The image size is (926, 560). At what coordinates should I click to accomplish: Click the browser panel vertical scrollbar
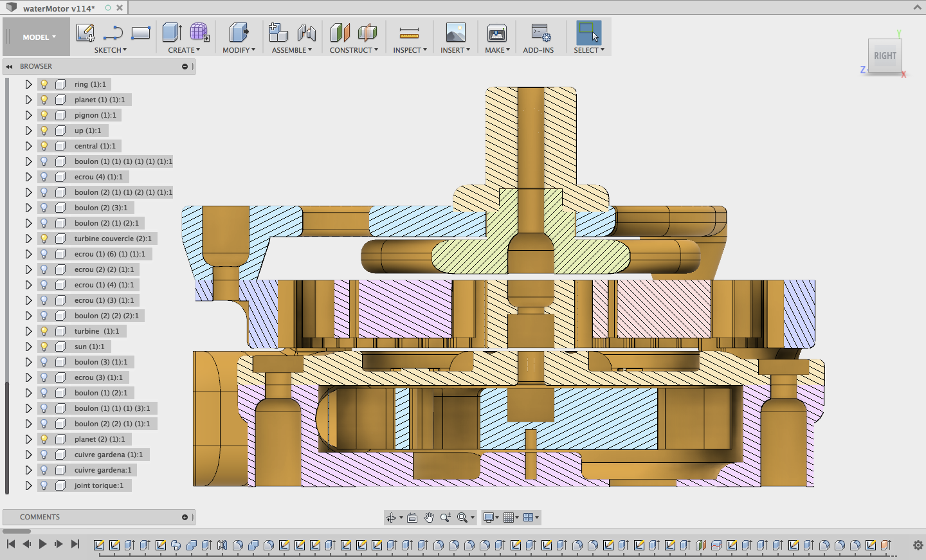click(7, 437)
